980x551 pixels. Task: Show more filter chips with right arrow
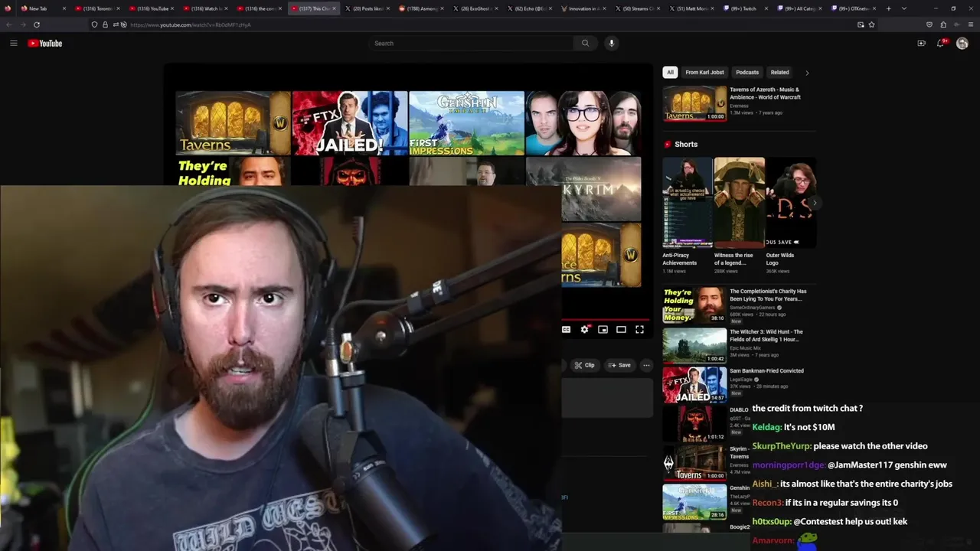tap(806, 73)
